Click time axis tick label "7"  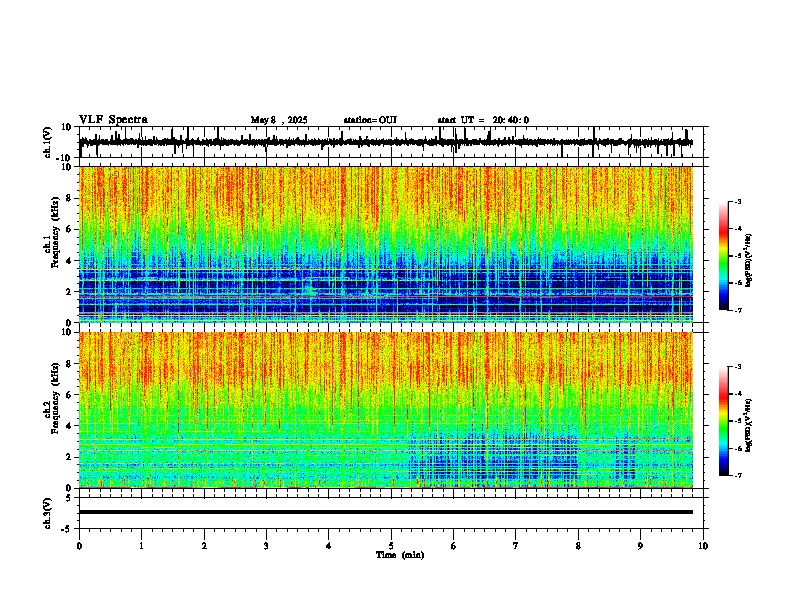[x=516, y=546]
